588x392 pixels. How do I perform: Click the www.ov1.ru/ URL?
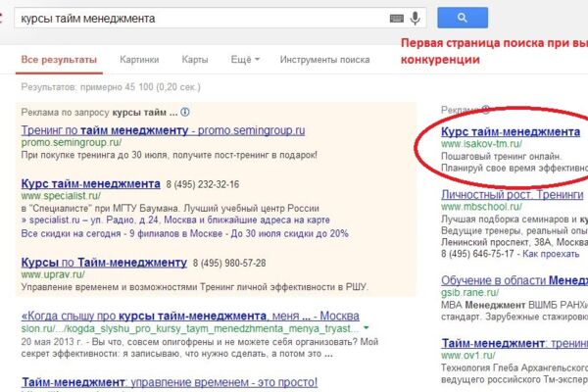[468, 355]
